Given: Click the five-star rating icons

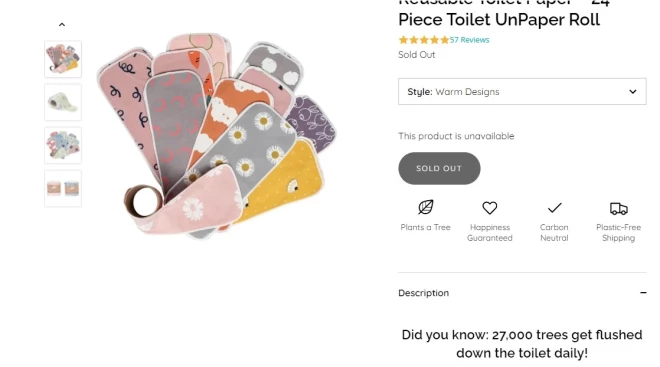Looking at the screenshot, I should pos(424,40).
